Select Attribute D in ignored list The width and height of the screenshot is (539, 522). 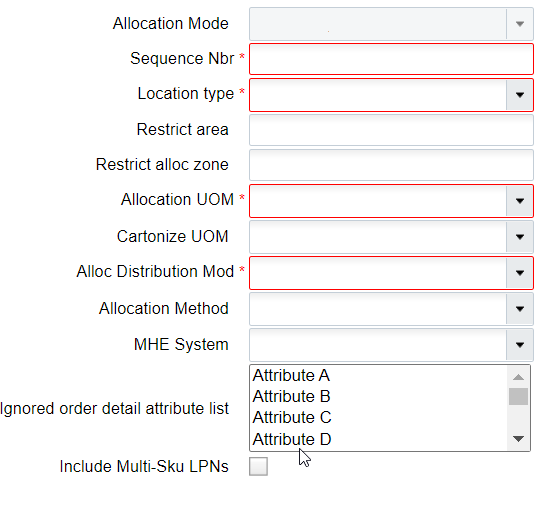[x=379, y=439]
